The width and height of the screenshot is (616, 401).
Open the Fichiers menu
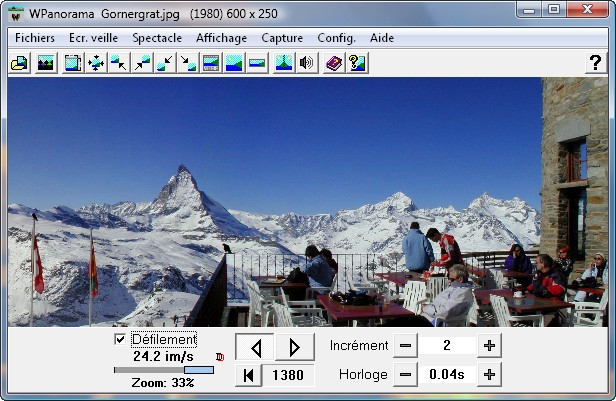click(x=35, y=38)
